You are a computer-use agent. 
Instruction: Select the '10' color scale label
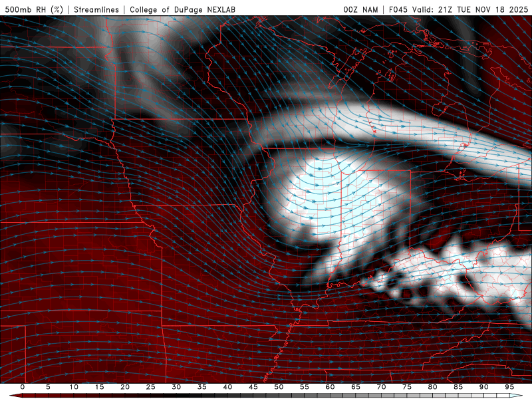74,387
